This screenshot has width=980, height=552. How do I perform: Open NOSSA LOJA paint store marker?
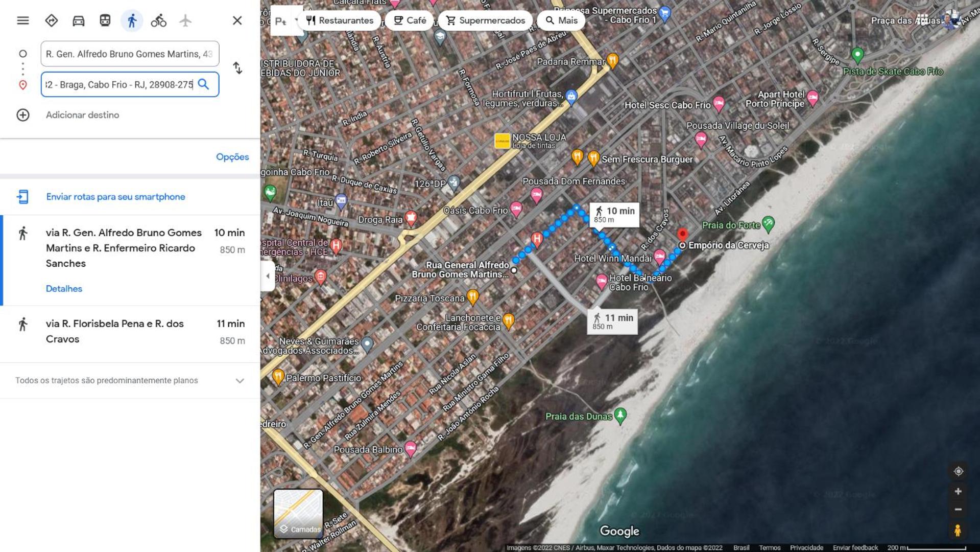[x=503, y=141]
